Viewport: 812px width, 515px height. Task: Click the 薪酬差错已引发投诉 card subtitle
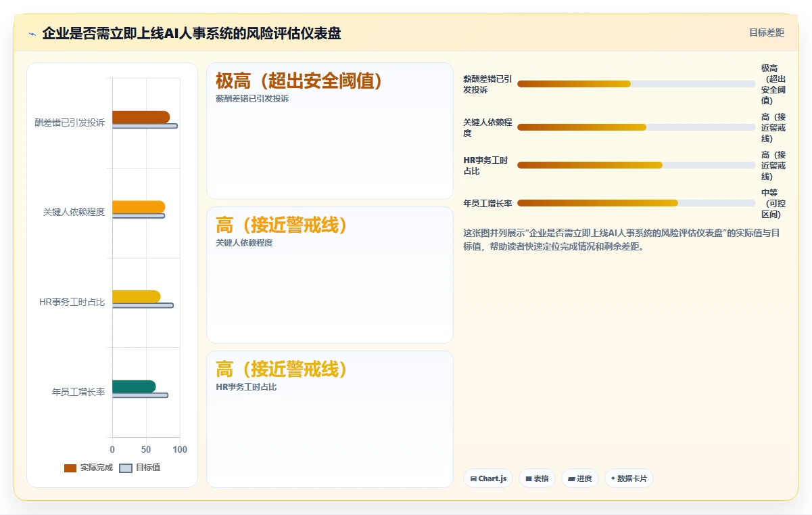point(252,99)
